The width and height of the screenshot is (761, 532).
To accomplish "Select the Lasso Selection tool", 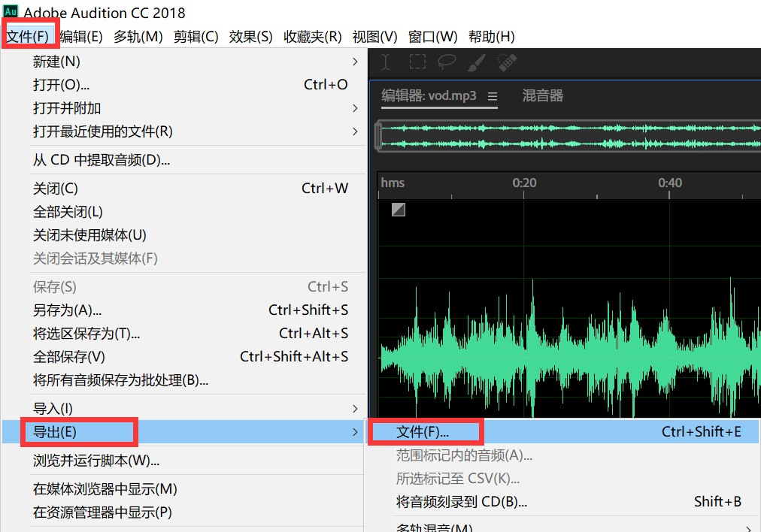I will point(447,62).
